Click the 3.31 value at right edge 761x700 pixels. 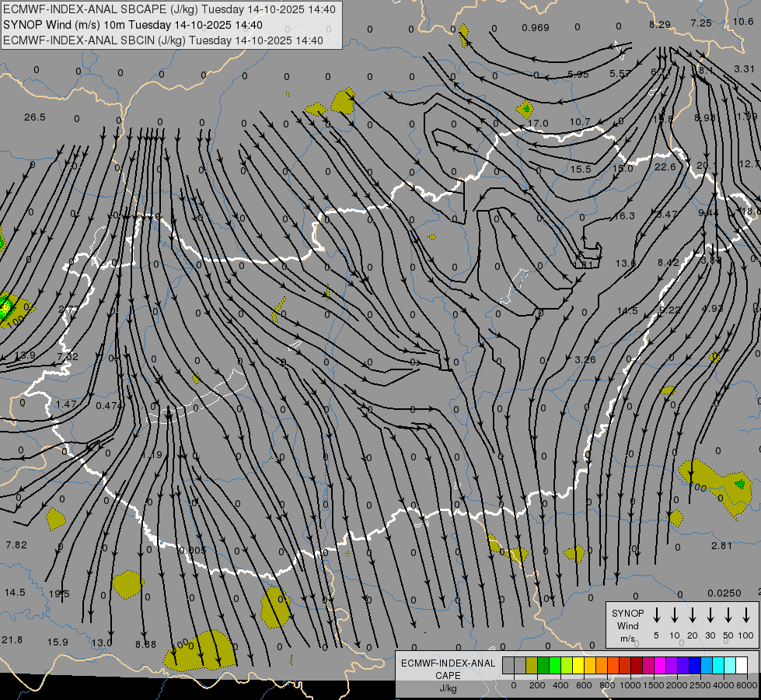(745, 69)
